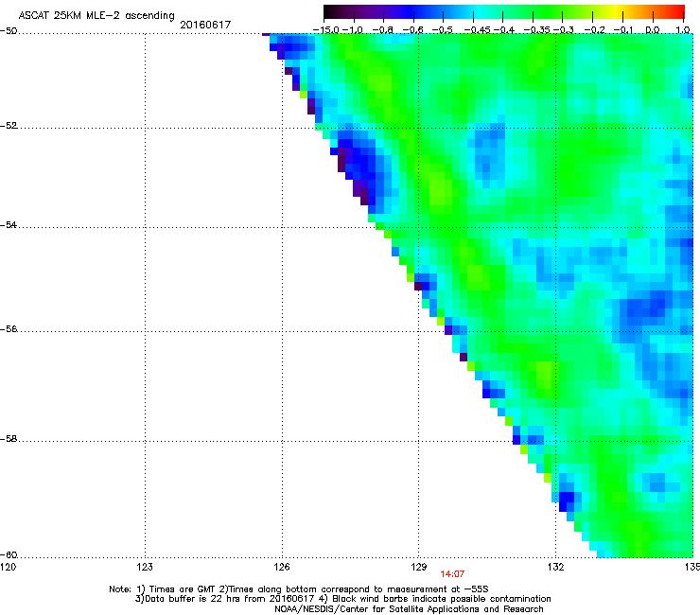Click the date 20160617 below the title

click(x=205, y=25)
